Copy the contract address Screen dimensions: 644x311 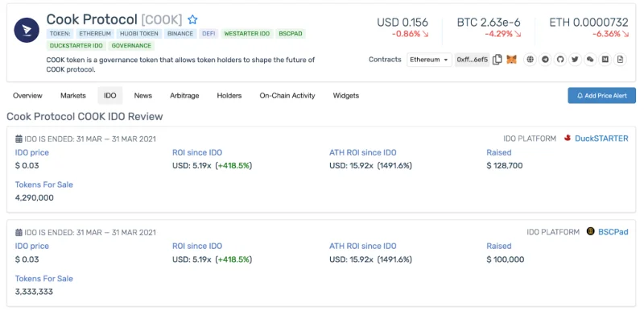(497, 60)
